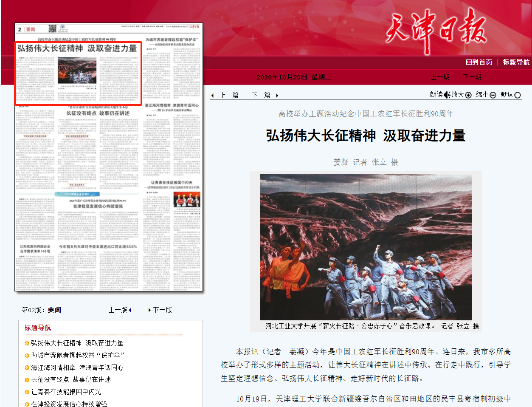532x407 pixels.
Task: Open 在津投资发展信心持续增强 in title list
Action: (x=69, y=404)
